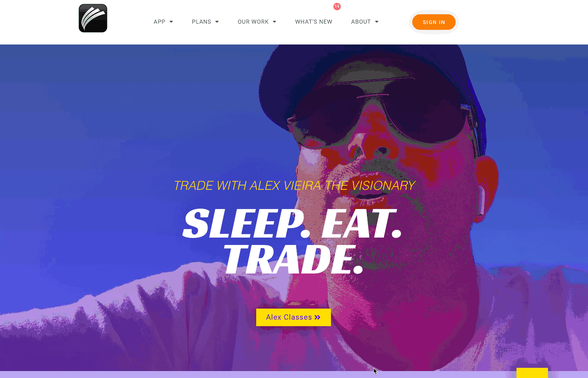588x378 pixels.
Task: Open the APP menu item
Action: pyautogui.click(x=159, y=22)
